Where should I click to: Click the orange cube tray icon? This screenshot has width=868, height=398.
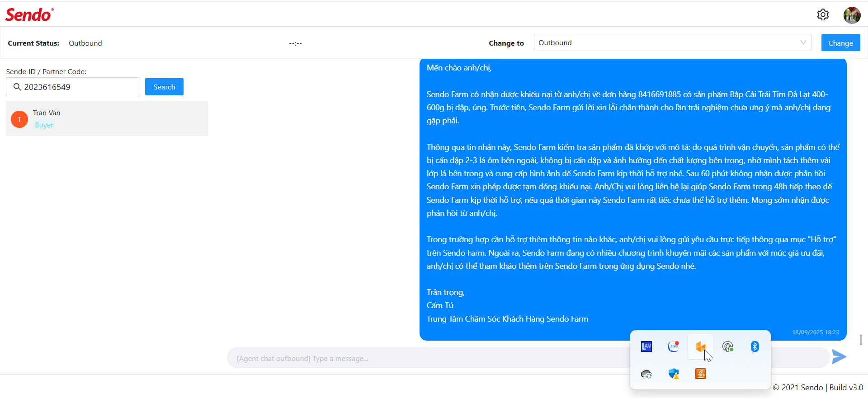701,346
